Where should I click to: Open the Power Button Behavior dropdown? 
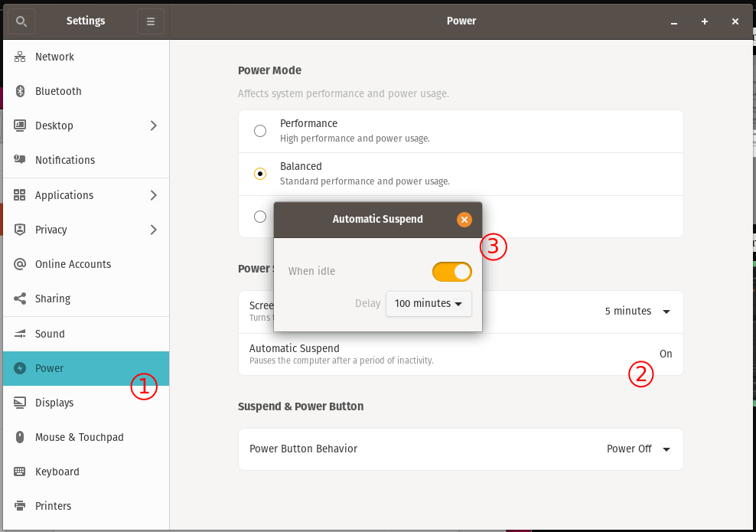(638, 449)
